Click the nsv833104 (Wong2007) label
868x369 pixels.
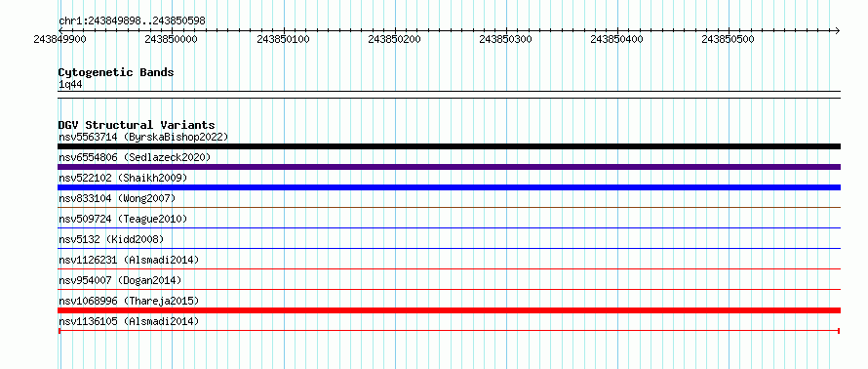(117, 198)
